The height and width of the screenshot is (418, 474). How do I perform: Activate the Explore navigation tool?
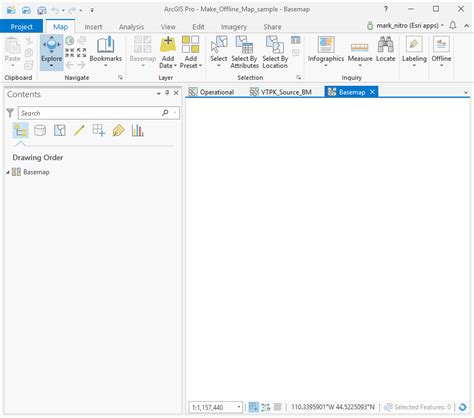[51, 52]
